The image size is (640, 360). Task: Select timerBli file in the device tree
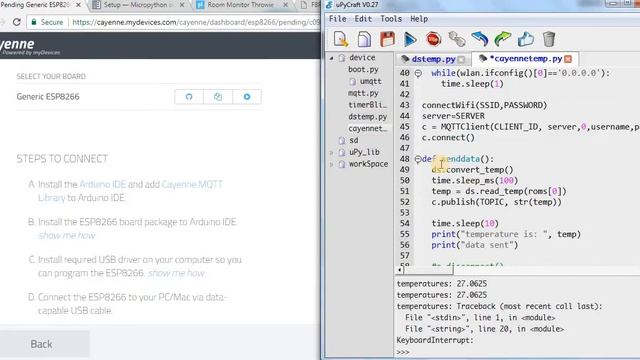[367, 105]
